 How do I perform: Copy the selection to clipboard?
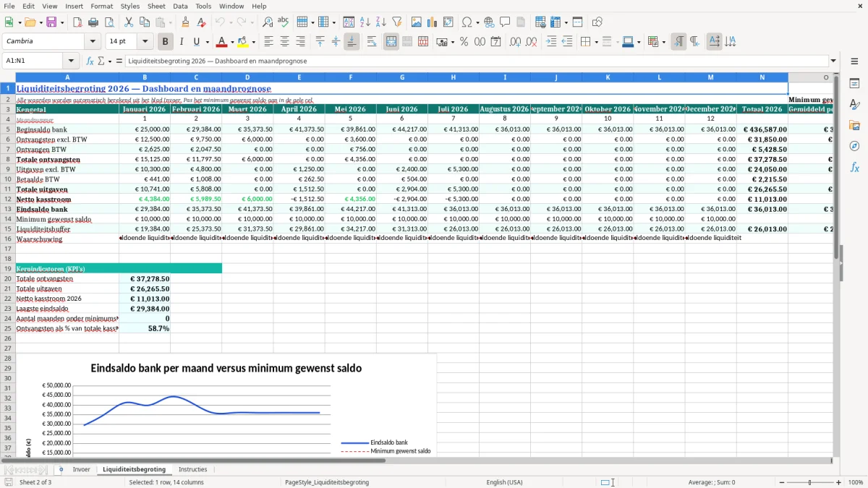click(144, 22)
